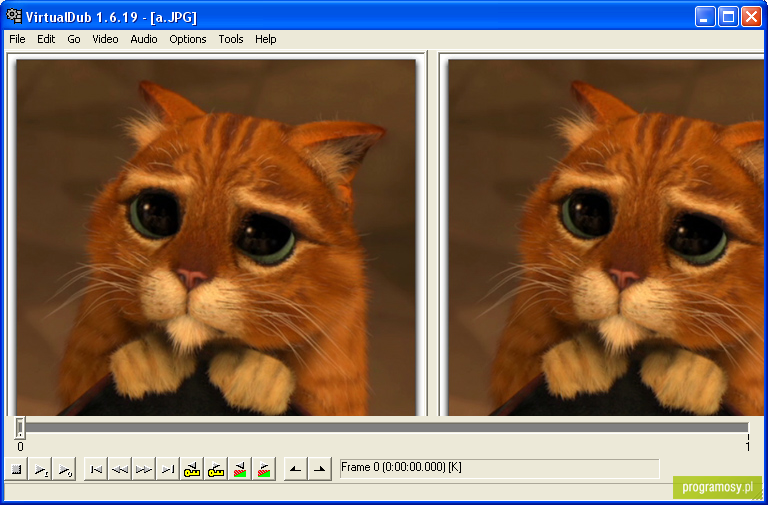The height and width of the screenshot is (505, 768).
Task: Open the Edit menu
Action: pos(46,39)
